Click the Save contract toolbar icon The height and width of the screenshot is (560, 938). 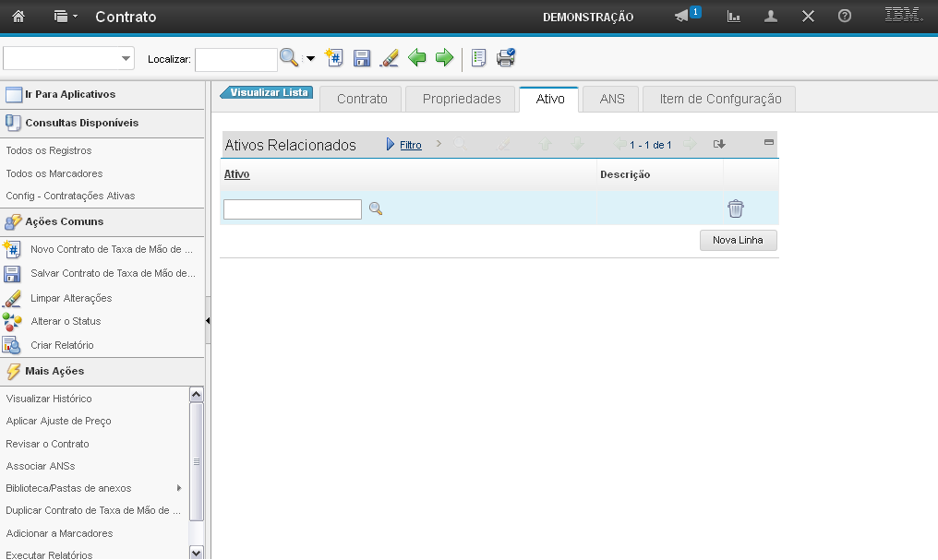362,58
